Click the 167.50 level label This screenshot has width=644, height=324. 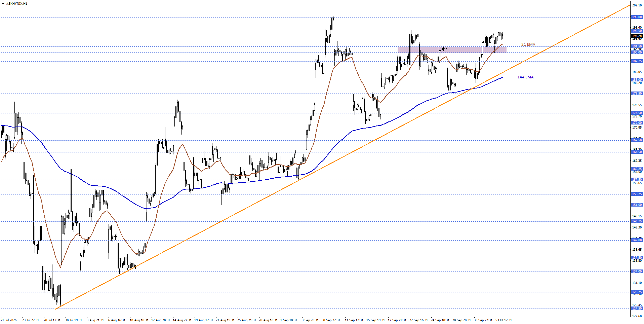[637, 140]
